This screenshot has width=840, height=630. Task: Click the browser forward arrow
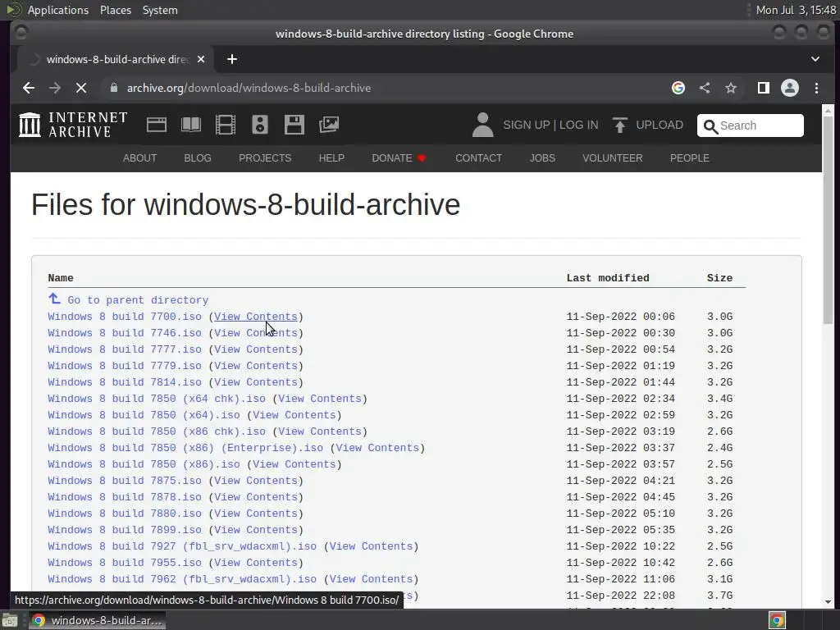click(55, 88)
